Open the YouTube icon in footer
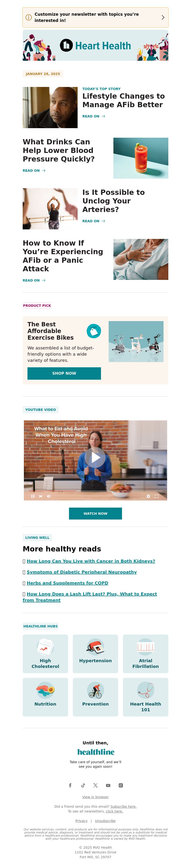The width and height of the screenshot is (191, 868). (x=108, y=785)
